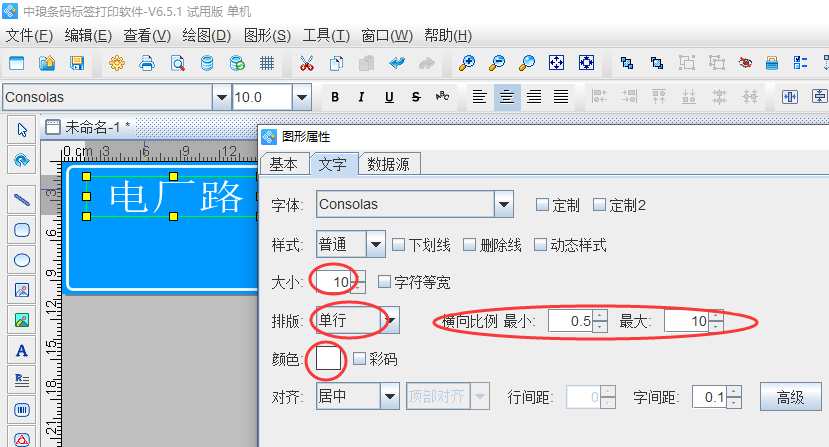
Task: Expand the toolbar font name dropdown
Action: [222, 97]
